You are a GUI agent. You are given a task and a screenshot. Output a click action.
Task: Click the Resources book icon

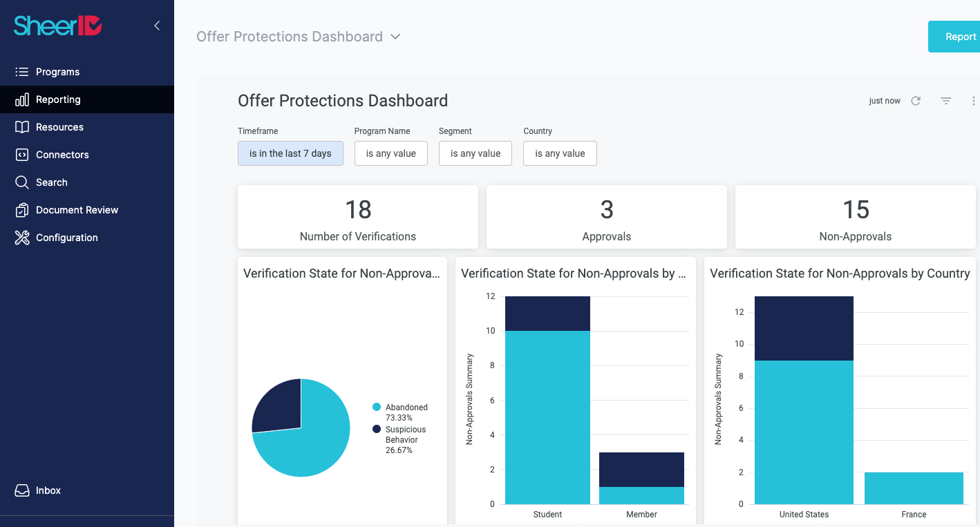[x=22, y=127]
